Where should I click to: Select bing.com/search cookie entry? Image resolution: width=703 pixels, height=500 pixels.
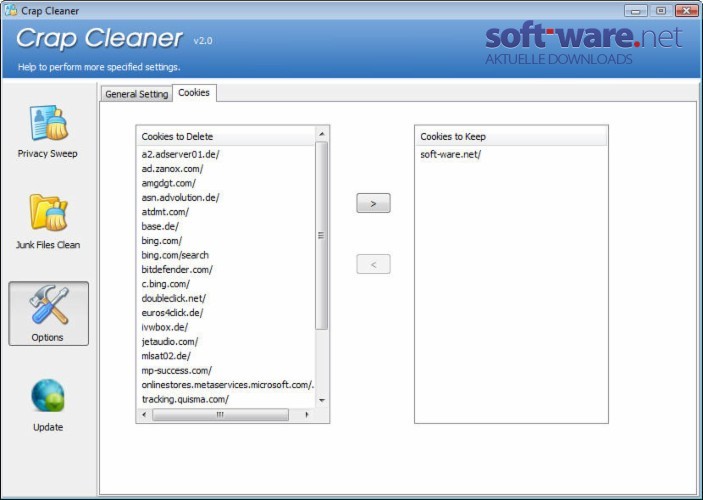(175, 255)
